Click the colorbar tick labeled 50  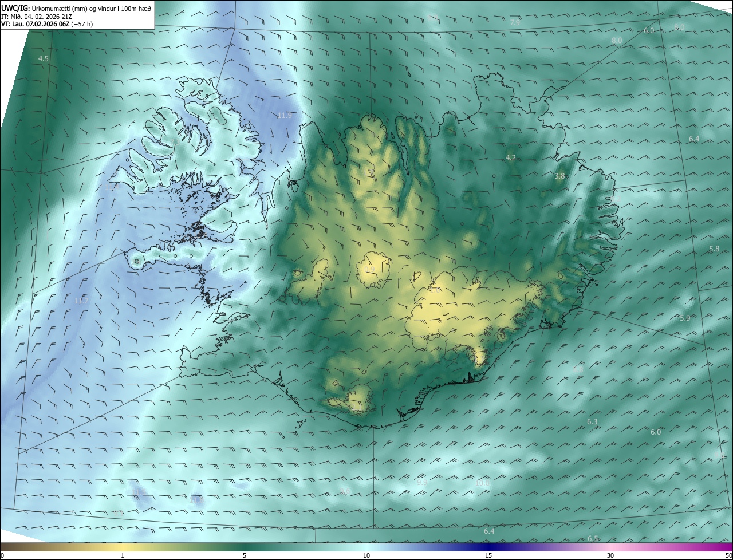729,555
